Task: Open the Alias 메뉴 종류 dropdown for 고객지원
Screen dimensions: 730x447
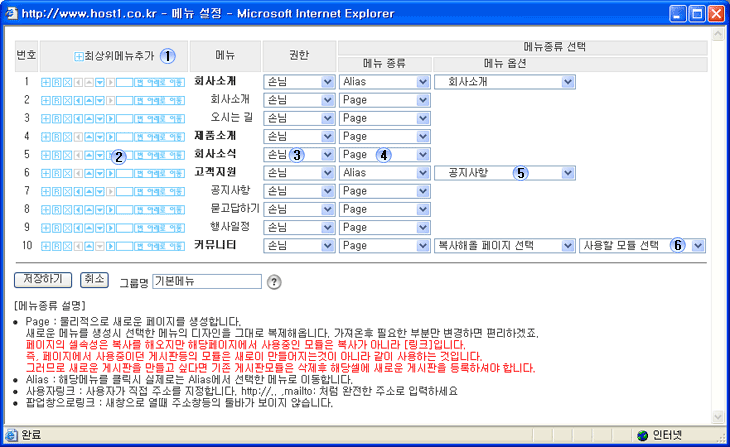Action: tap(384, 173)
